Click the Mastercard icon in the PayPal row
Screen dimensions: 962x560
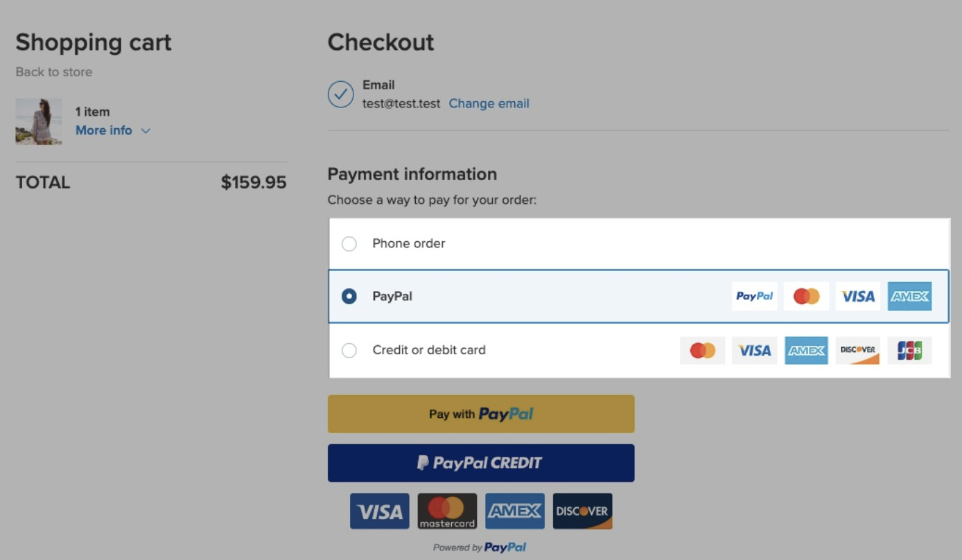[x=806, y=296]
